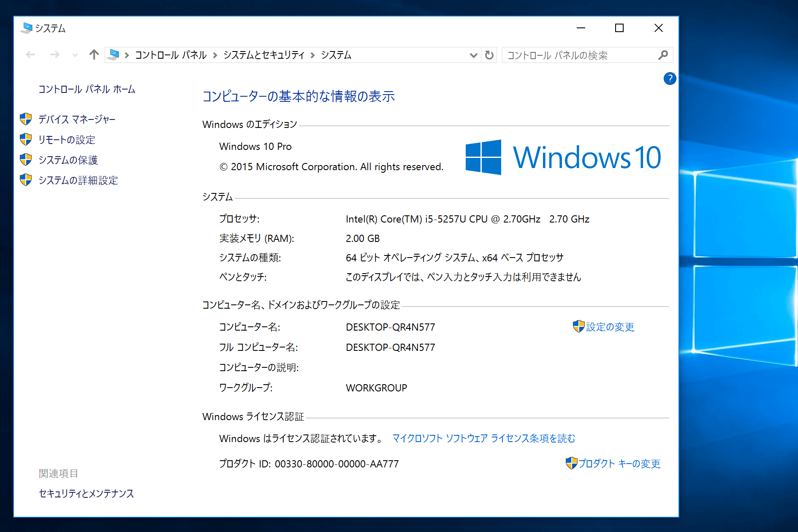Click shield icon next to リモートの設定

tap(26, 139)
